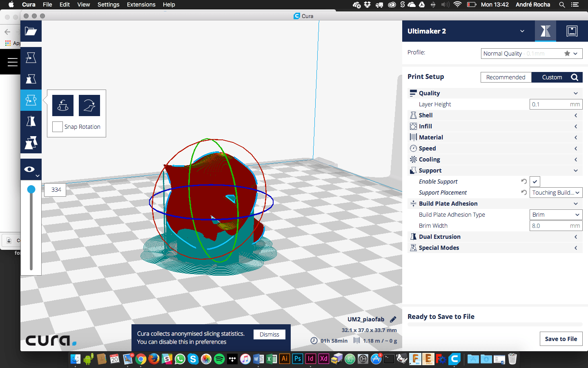Viewport: 588px width, 368px height.
Task: Open a file with the folder icon
Action: point(31,31)
